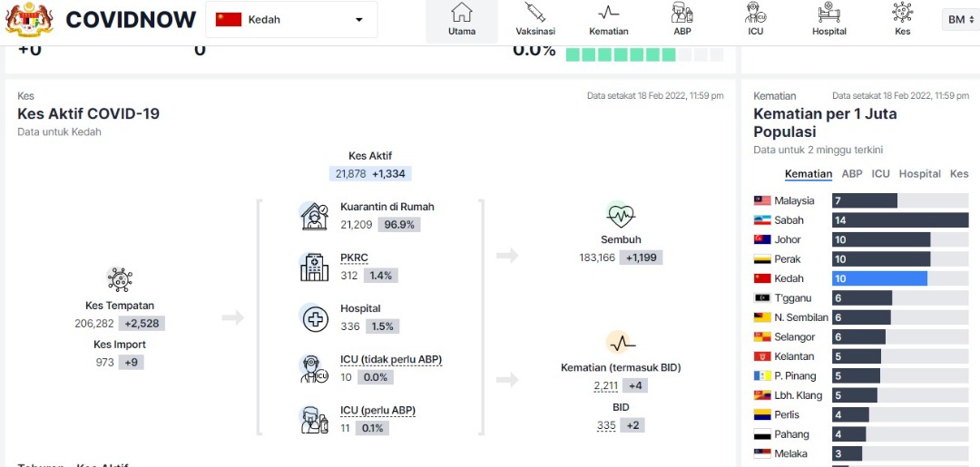Click the Sembuh +1,199 badge

pyautogui.click(x=642, y=258)
